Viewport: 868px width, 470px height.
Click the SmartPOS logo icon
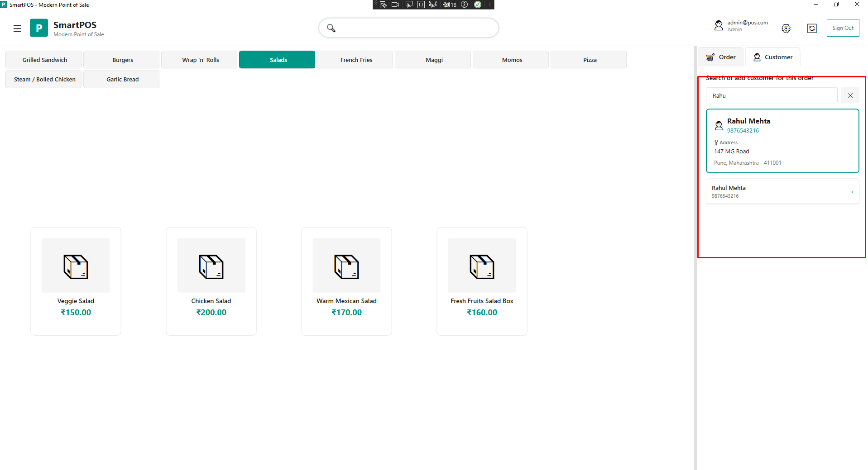(39, 28)
